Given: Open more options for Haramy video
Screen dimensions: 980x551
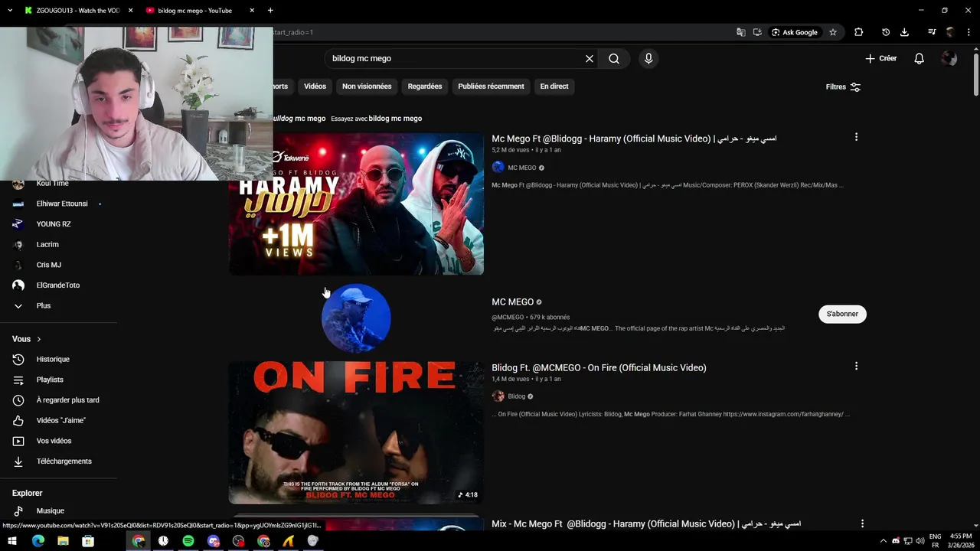Looking at the screenshot, I should click(856, 137).
